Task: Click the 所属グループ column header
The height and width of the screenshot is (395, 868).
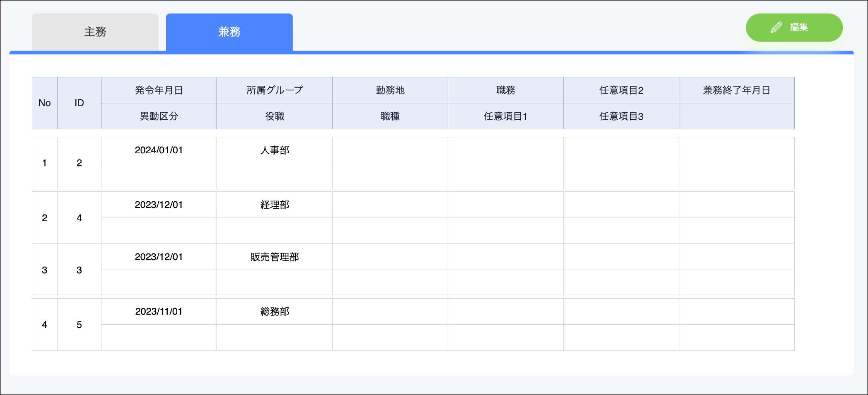Action: pos(274,90)
